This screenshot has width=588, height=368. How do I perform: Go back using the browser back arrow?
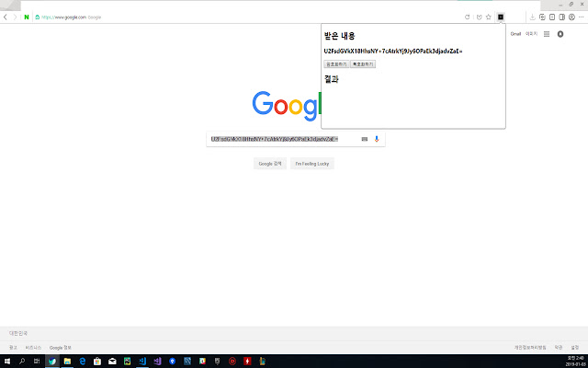[x=6, y=17]
